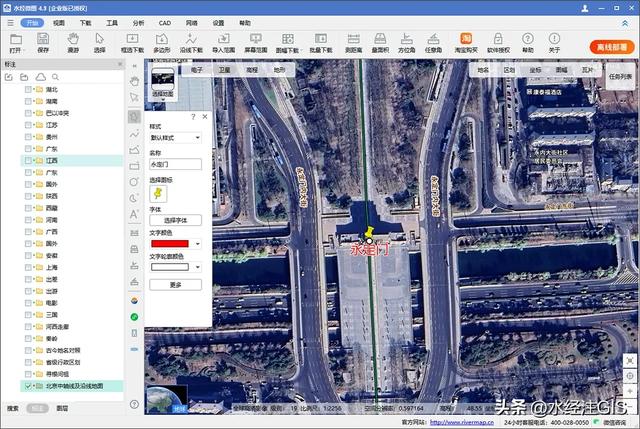Screen dimensions: 640x429
Task: Select the text A tool in the vertical toolbar
Action: tap(134, 214)
